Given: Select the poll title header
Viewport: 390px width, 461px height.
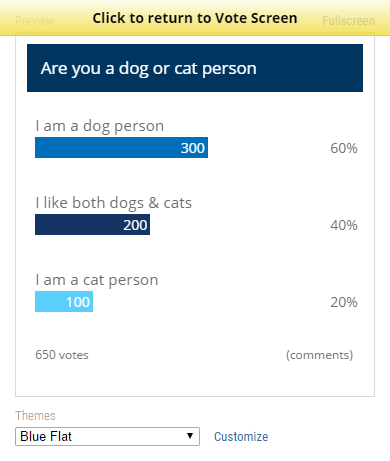Looking at the screenshot, I should (195, 68).
